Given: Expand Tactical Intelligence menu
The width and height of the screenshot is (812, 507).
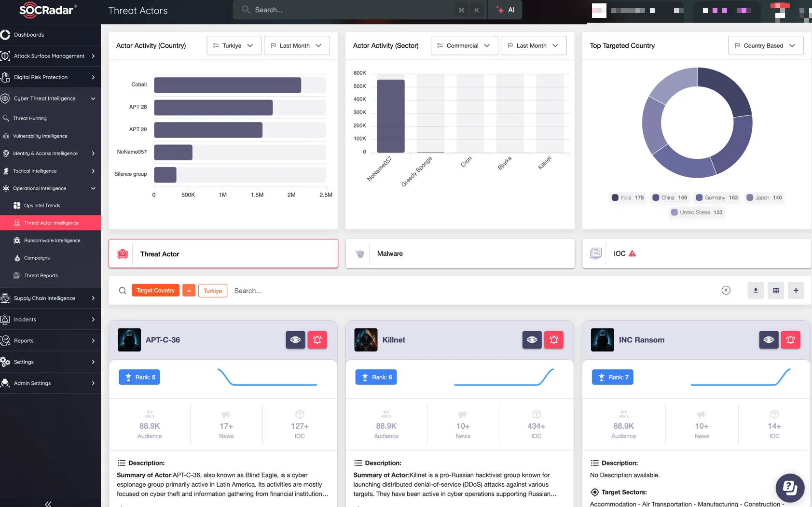Looking at the screenshot, I should tap(50, 171).
